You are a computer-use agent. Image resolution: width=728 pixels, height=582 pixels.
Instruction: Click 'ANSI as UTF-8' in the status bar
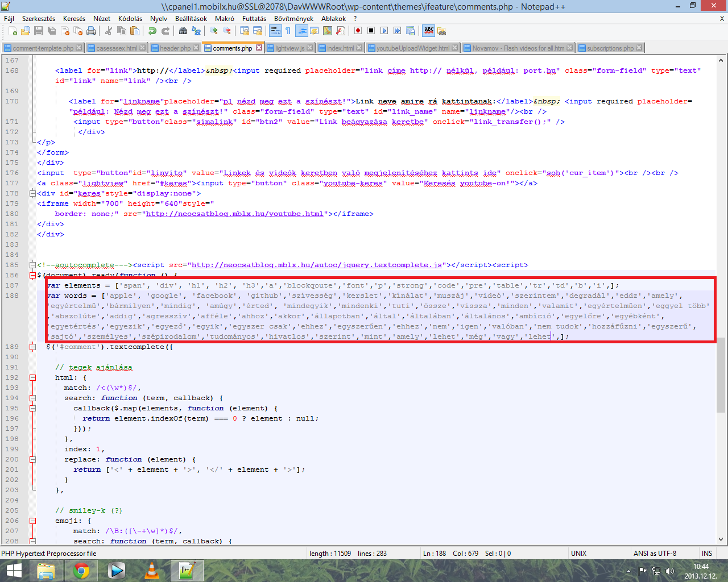click(655, 553)
